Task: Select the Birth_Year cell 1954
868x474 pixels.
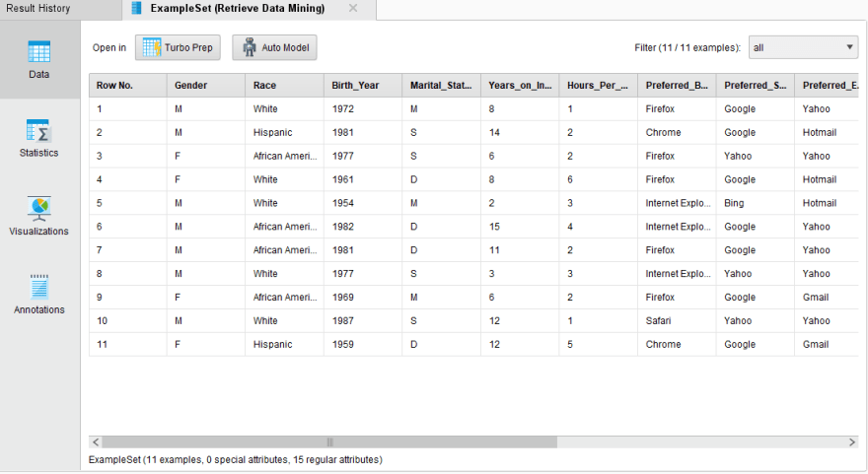Action: tap(363, 203)
